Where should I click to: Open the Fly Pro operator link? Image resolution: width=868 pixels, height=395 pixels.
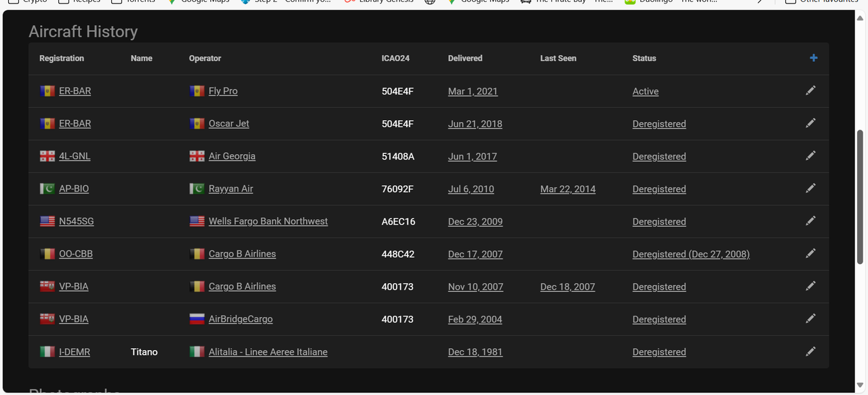pyautogui.click(x=223, y=91)
